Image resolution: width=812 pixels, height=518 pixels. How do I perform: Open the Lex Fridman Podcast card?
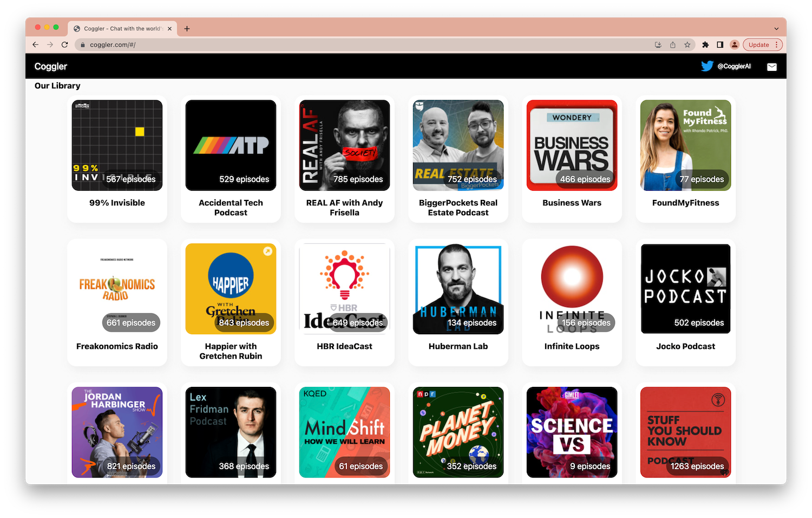(x=231, y=432)
